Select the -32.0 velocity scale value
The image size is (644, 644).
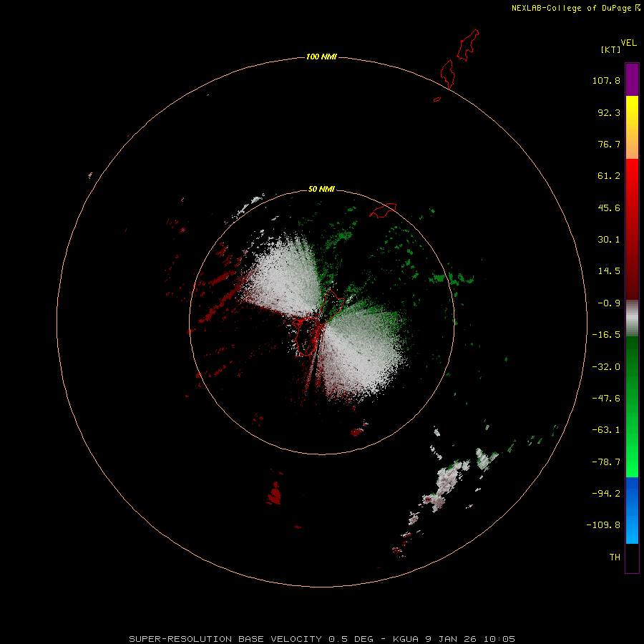pyautogui.click(x=606, y=367)
